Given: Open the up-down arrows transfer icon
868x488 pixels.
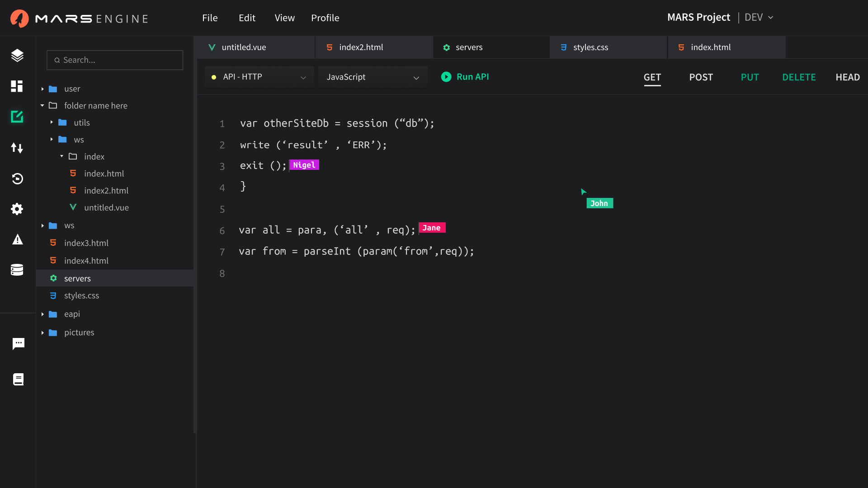Looking at the screenshot, I should [17, 148].
